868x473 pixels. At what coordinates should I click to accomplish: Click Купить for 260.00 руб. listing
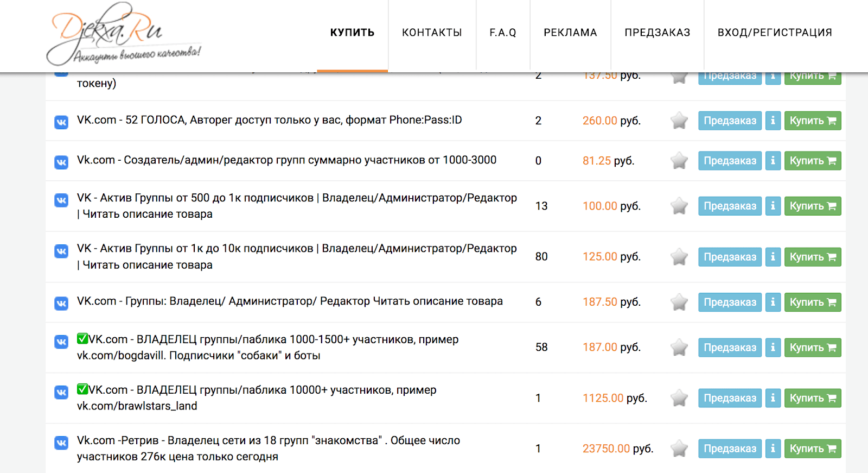pyautogui.click(x=813, y=121)
